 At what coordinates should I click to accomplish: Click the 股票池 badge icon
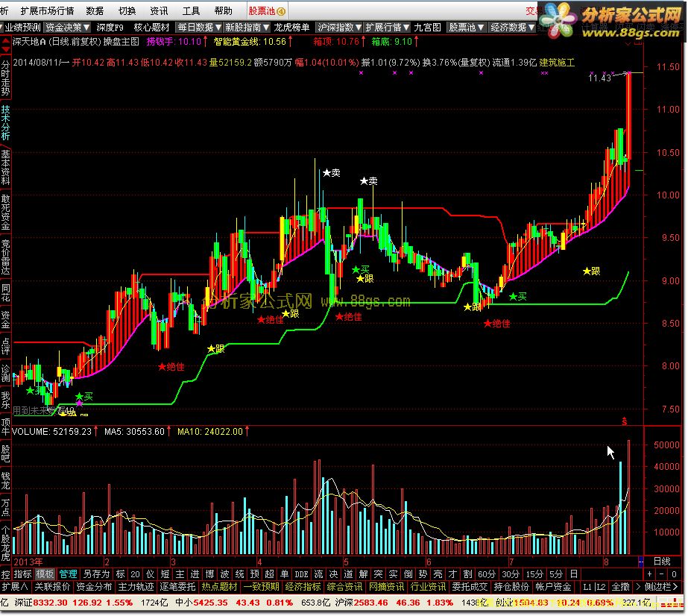click(x=281, y=11)
